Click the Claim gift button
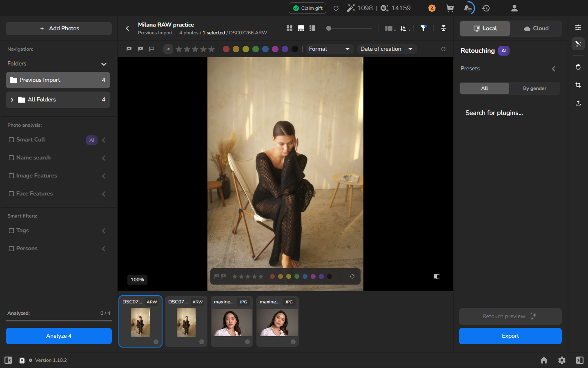This screenshot has width=588, height=368. 307,8
